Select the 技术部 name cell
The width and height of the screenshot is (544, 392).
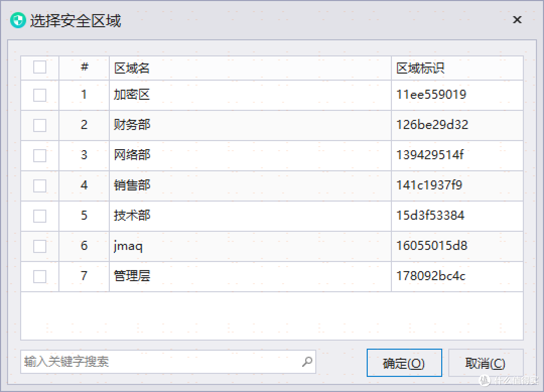coord(250,216)
